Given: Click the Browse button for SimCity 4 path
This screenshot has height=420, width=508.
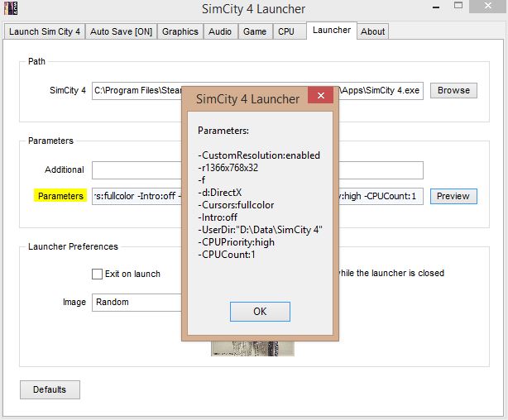Looking at the screenshot, I should [x=453, y=90].
